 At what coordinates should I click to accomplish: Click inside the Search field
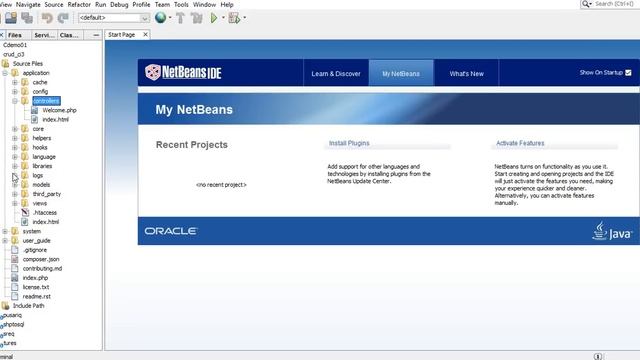(614, 4)
